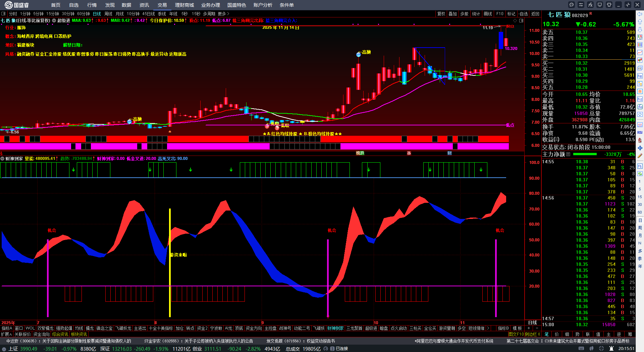Expand the 财神到家 indicator panel menu
644x352 pixels.
click(x=2, y=159)
